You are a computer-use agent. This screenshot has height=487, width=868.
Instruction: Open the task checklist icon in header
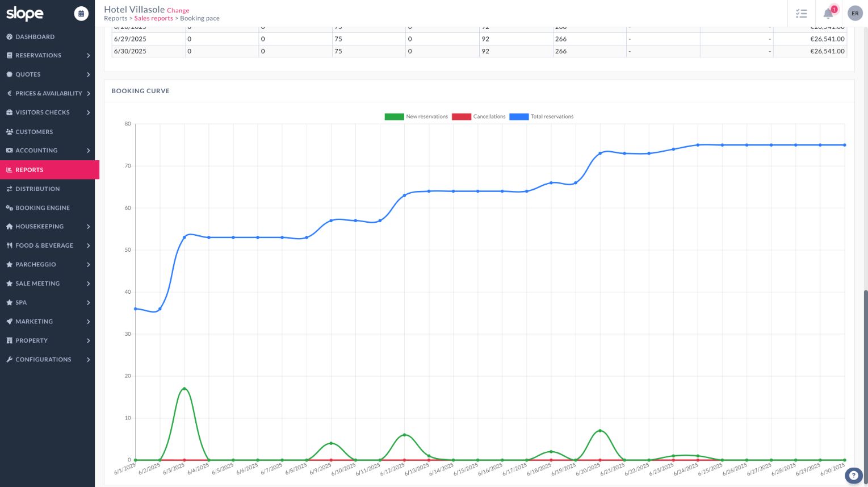coord(802,14)
